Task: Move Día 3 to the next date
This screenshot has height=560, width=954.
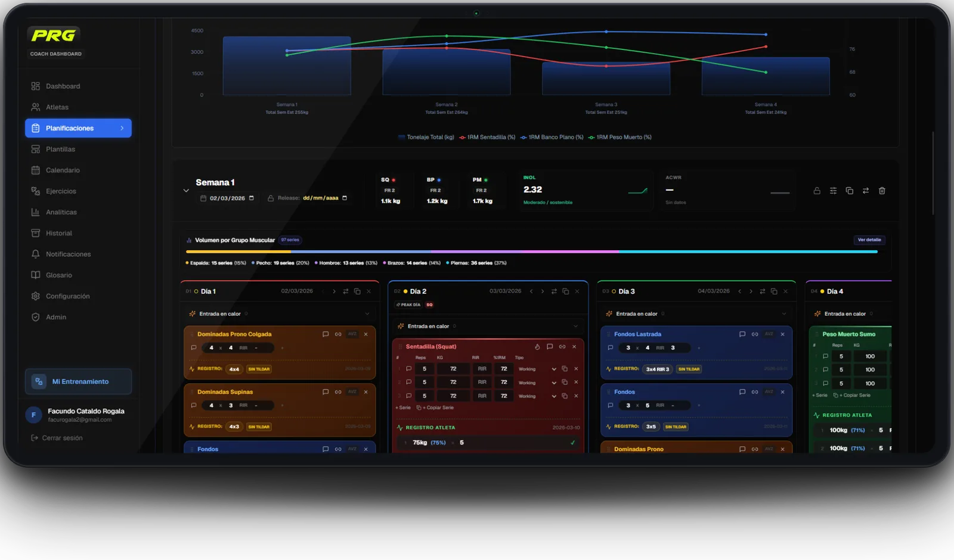Action: coord(751,291)
